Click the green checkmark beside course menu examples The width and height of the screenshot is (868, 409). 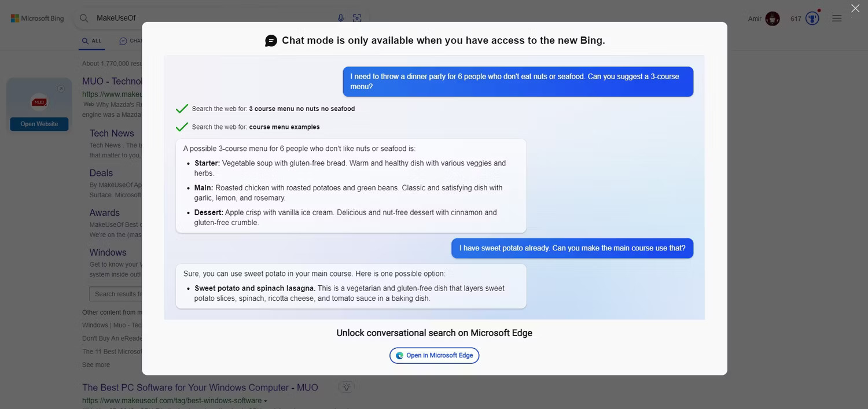[182, 127]
